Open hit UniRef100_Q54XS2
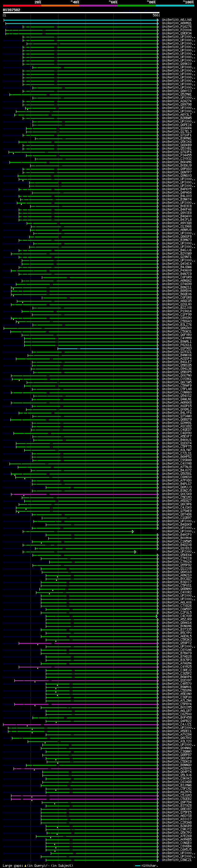 (176, 396)
